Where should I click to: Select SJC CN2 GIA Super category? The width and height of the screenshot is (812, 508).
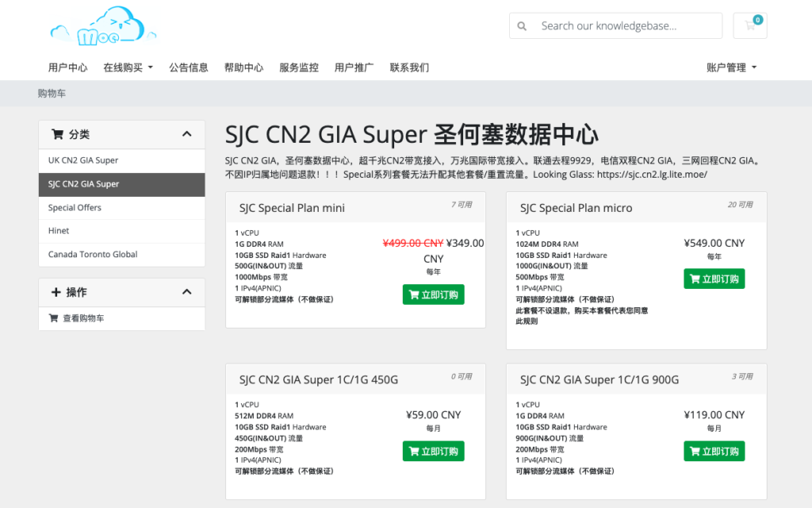click(121, 184)
